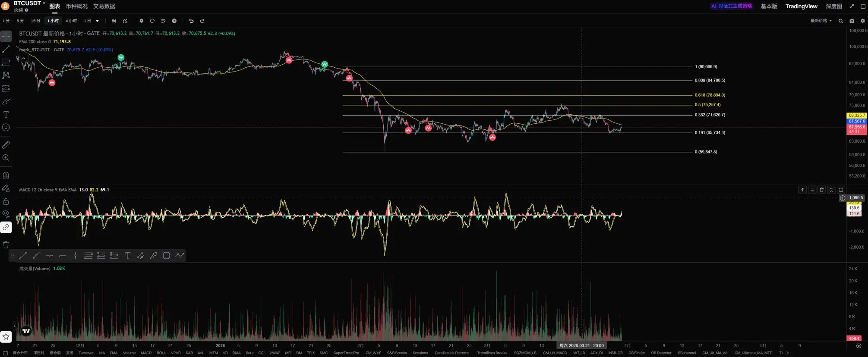Image resolution: width=868 pixels, height=357 pixels.
Task: Collapse the side arrow near the TradingView logo
Action: coord(14,326)
